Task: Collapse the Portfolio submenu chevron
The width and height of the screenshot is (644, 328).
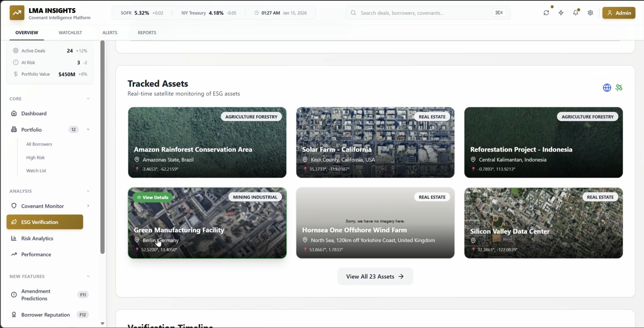Action: point(88,130)
